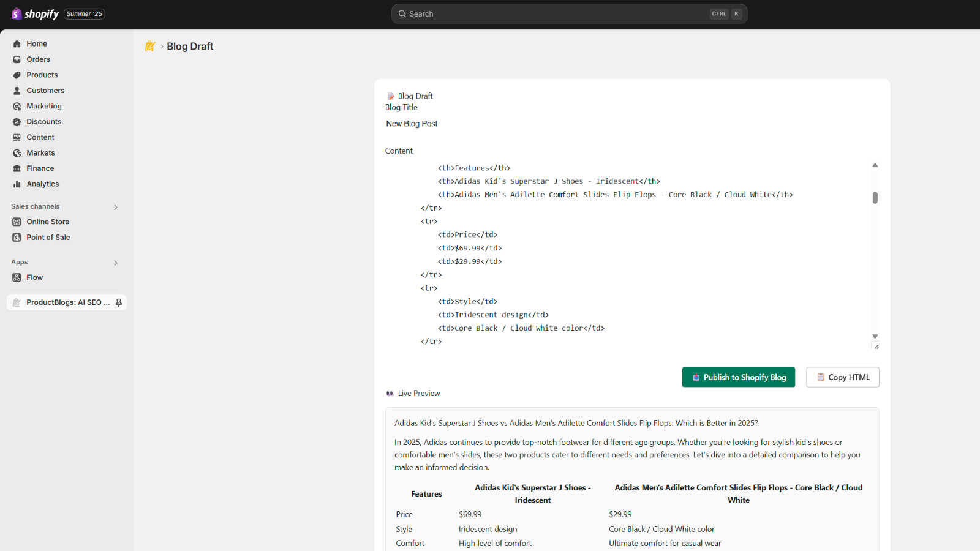
Task: Unpin the ProductBlogs app
Action: pyautogui.click(x=119, y=302)
